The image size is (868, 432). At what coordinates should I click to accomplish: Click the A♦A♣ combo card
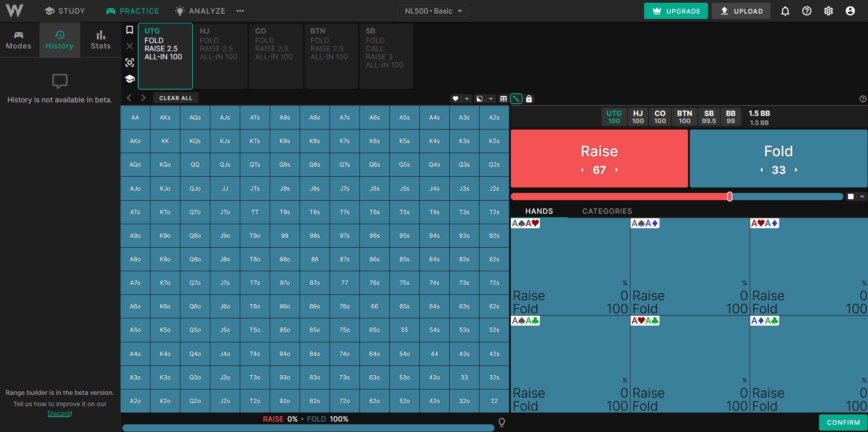809,364
